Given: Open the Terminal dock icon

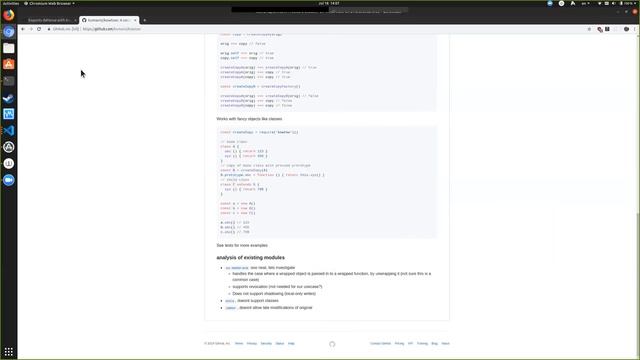Looking at the screenshot, I should (x=9, y=81).
